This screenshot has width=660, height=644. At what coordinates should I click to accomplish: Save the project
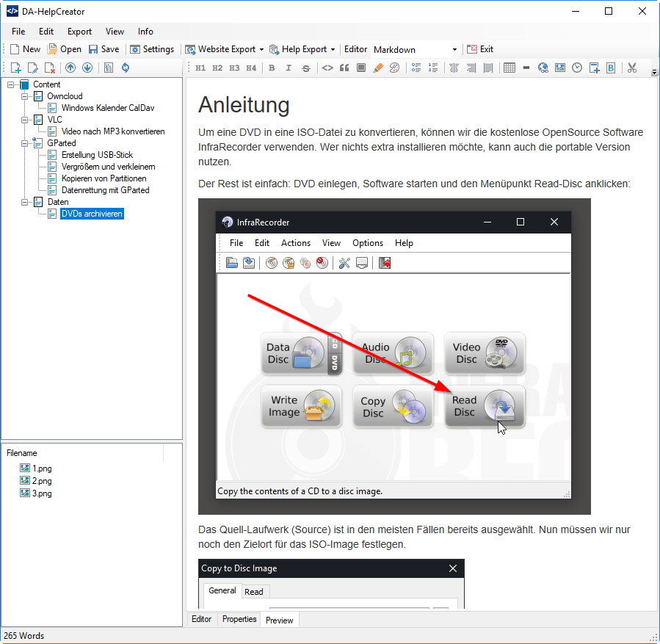pos(104,49)
